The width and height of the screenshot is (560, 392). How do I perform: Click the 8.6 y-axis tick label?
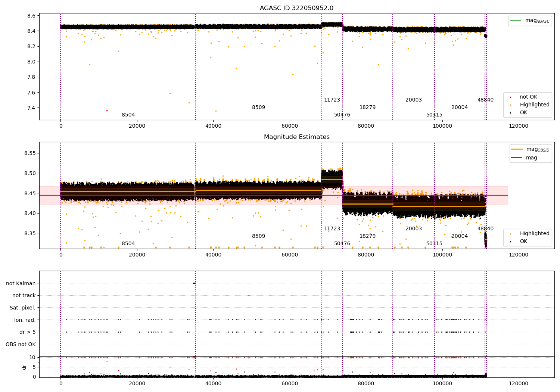[31, 16]
